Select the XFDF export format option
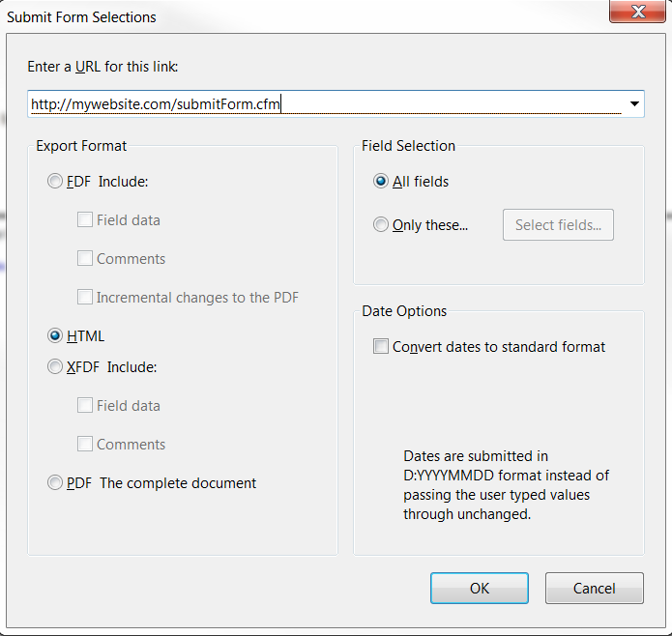Screen dimensions: 672x636 coord(55,366)
